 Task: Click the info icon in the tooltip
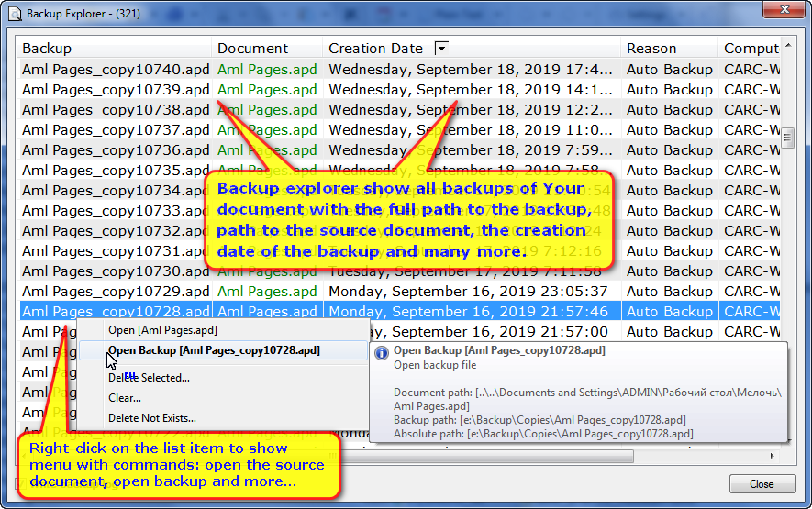382,353
